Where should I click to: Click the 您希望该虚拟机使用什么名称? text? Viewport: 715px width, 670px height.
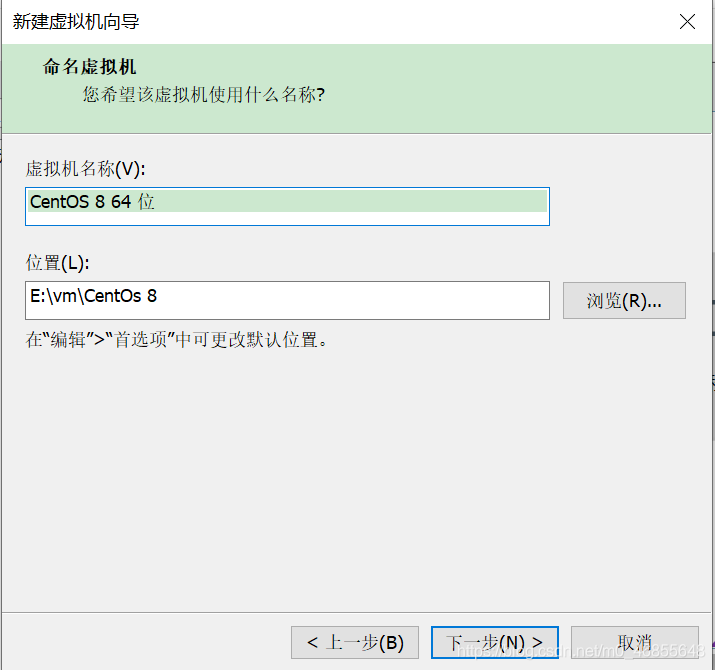point(203,94)
